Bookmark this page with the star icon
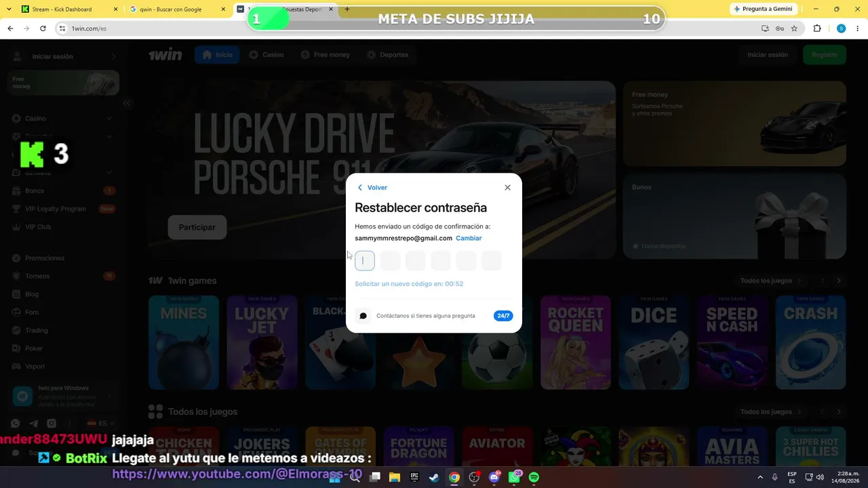This screenshot has width=868, height=488. [x=794, y=28]
